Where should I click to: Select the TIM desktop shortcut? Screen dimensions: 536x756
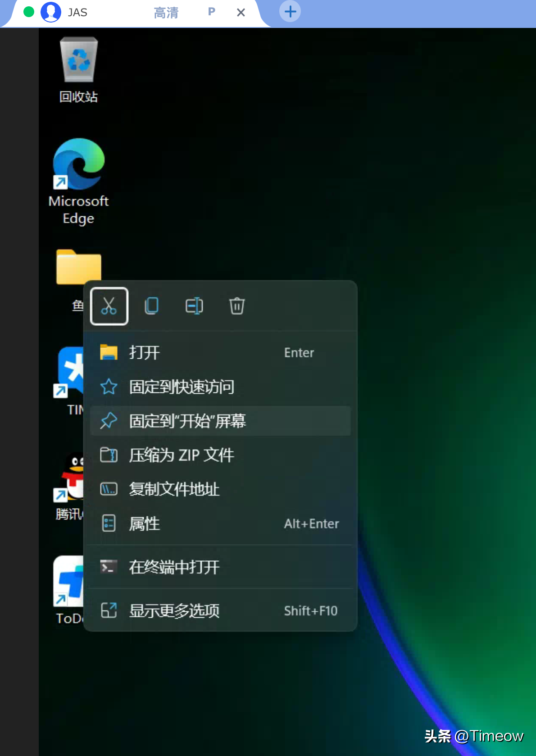tap(70, 381)
